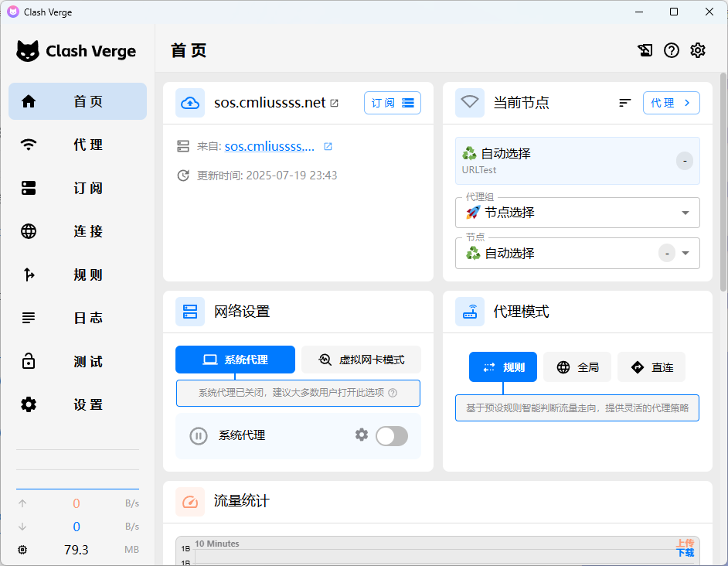Click the memory chip icon in sidebar
728x566 pixels.
(x=22, y=550)
